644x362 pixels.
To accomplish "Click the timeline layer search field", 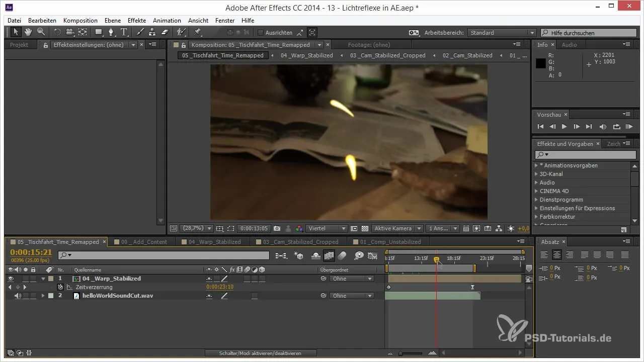I will [164, 255].
